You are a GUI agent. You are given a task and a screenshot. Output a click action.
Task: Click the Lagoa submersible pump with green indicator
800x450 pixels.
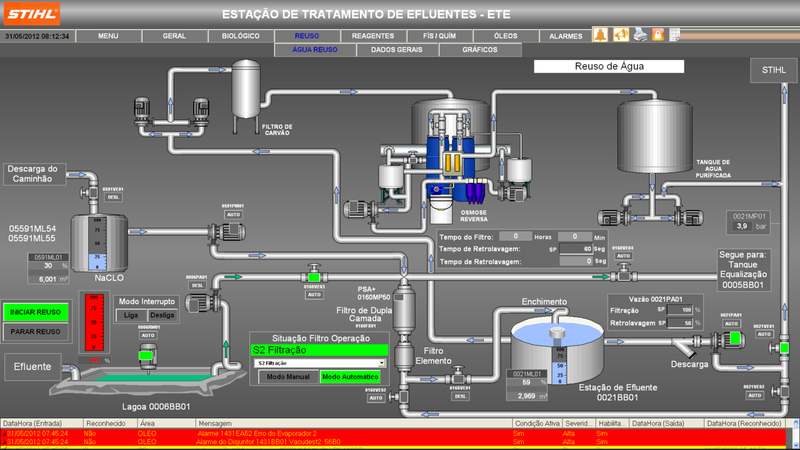[x=147, y=357]
